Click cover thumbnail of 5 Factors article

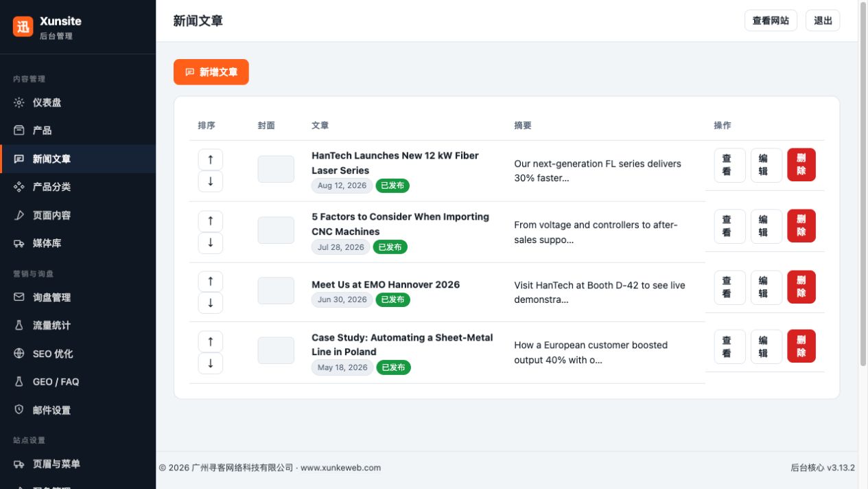point(276,230)
